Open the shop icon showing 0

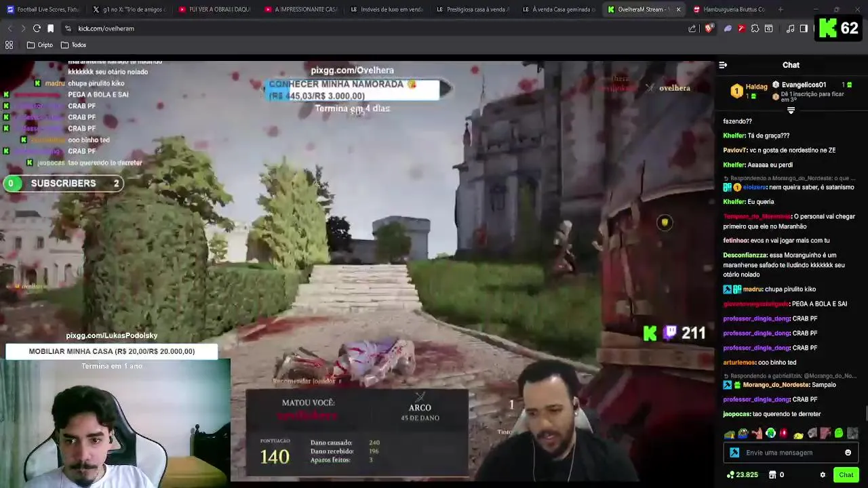tap(776, 475)
